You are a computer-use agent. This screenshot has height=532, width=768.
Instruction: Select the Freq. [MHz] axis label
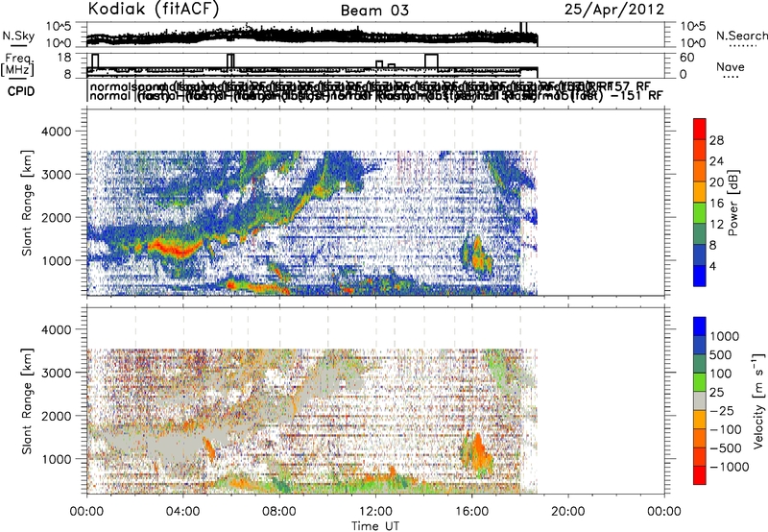[x=18, y=64]
